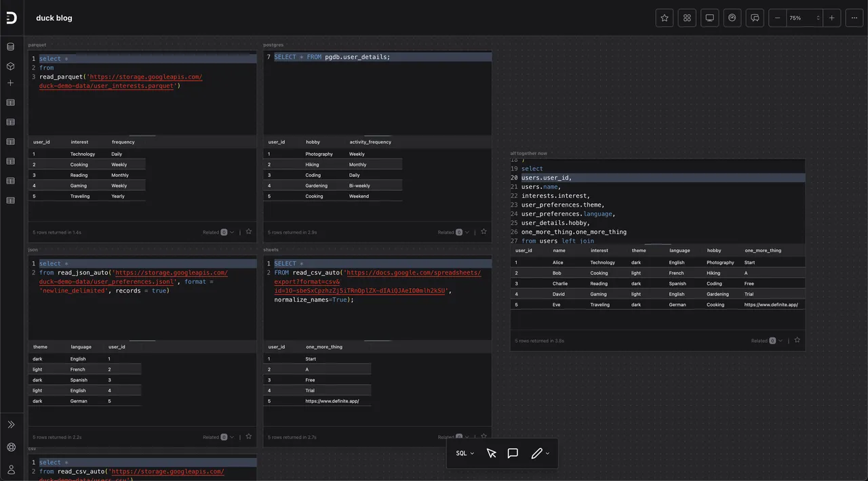The width and height of the screenshot is (868, 481).
Task: Expand the SQL type dropdown
Action: tap(465, 453)
